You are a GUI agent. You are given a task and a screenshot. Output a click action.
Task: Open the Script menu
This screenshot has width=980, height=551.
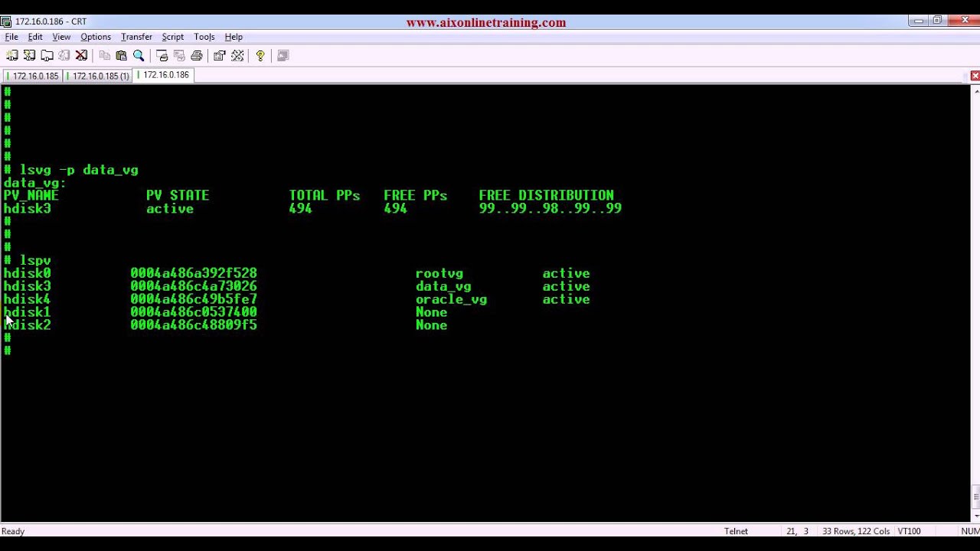click(x=172, y=37)
